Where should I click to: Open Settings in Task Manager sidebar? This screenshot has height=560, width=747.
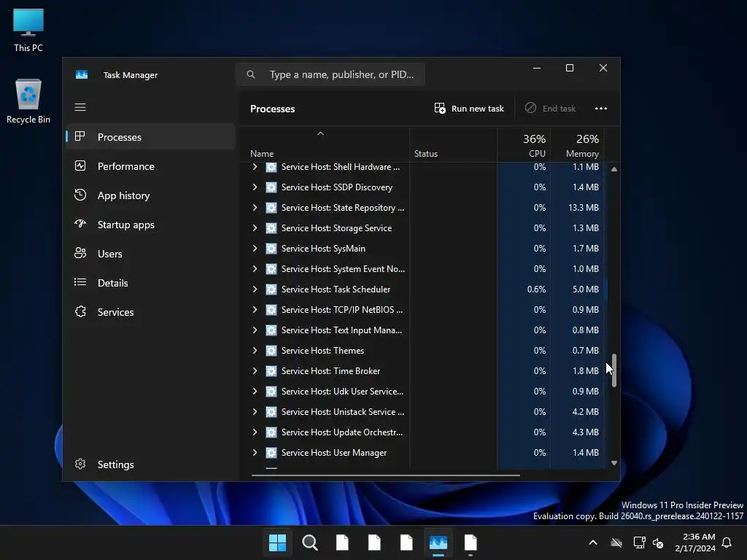[x=150, y=464]
